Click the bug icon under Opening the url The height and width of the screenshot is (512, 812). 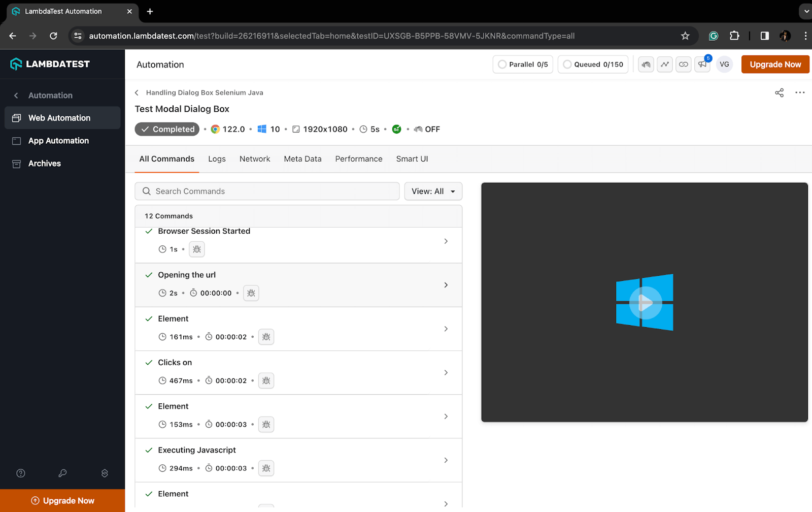tap(251, 293)
